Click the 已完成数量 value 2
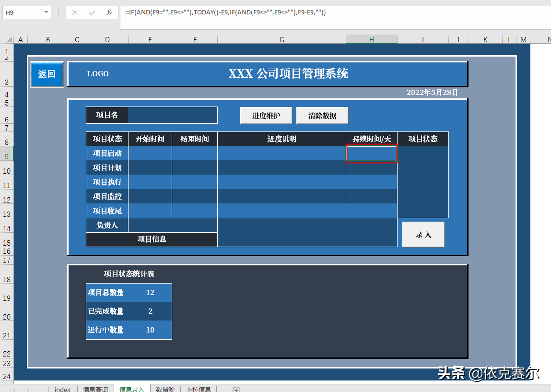Screen dimensions: 551x392 click(x=150, y=311)
